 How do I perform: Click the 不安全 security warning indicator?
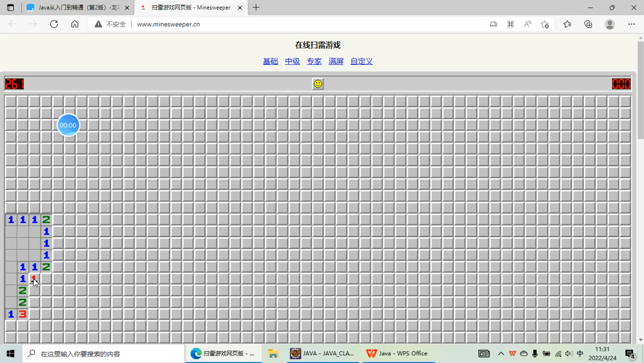point(110,24)
